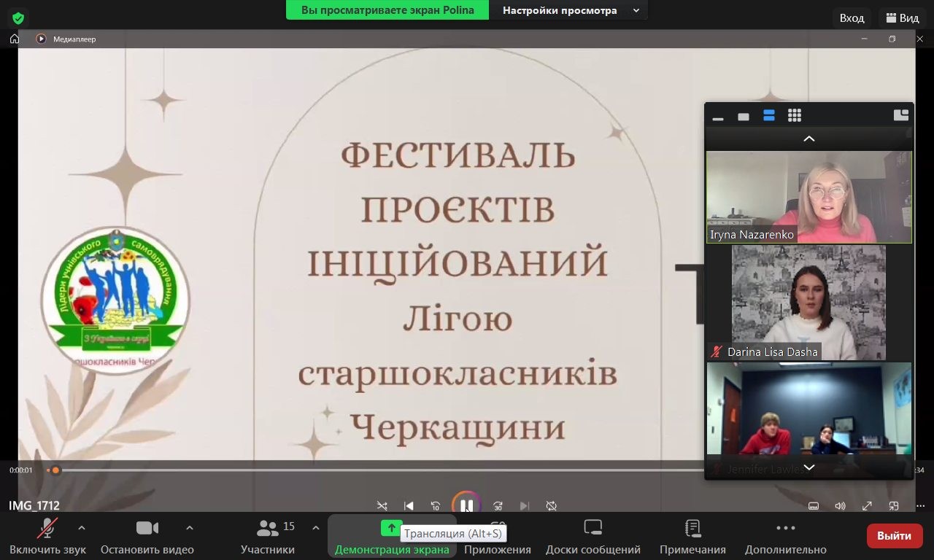Click the Вход sign-in item
934x560 pixels.
852,18
